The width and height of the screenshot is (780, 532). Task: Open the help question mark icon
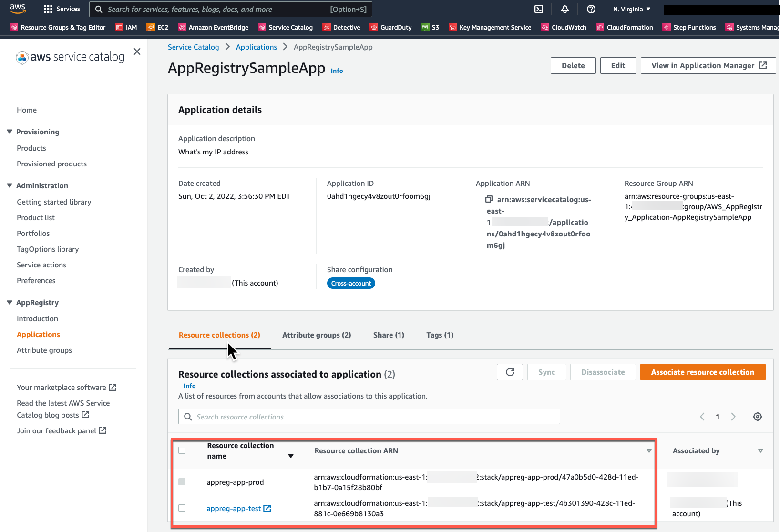pyautogui.click(x=591, y=9)
